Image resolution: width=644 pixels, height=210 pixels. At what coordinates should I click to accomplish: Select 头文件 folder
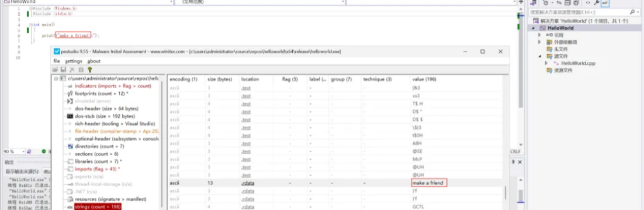coord(560,49)
